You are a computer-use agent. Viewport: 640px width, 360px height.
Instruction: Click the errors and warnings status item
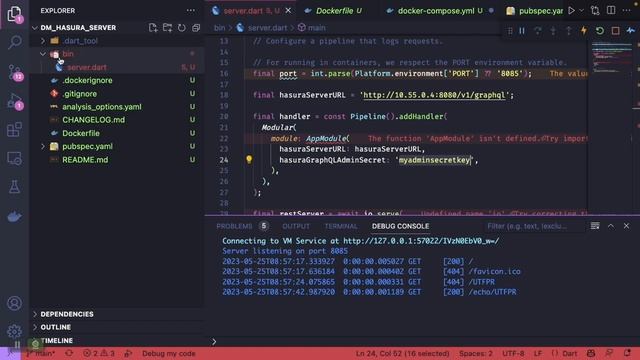pyautogui.click(x=99, y=353)
